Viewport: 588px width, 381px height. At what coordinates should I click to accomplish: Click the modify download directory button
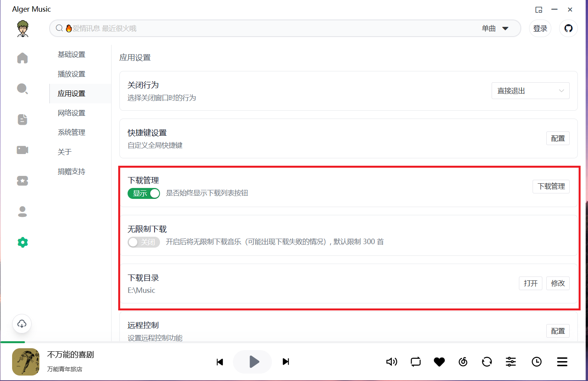point(558,284)
